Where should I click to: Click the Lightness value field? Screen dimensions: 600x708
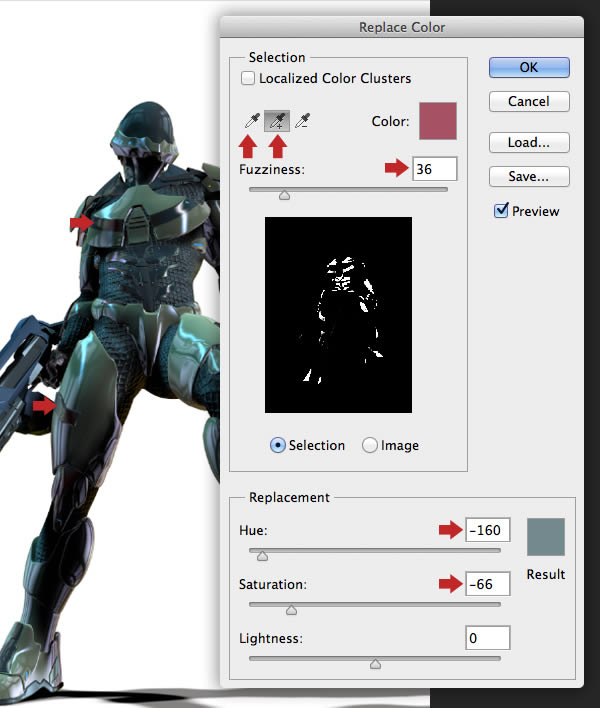point(488,638)
